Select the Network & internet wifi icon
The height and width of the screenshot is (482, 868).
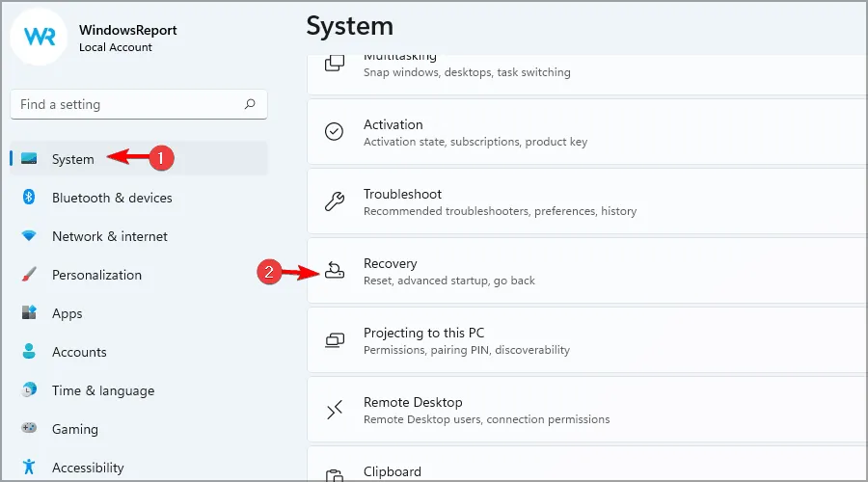(29, 236)
